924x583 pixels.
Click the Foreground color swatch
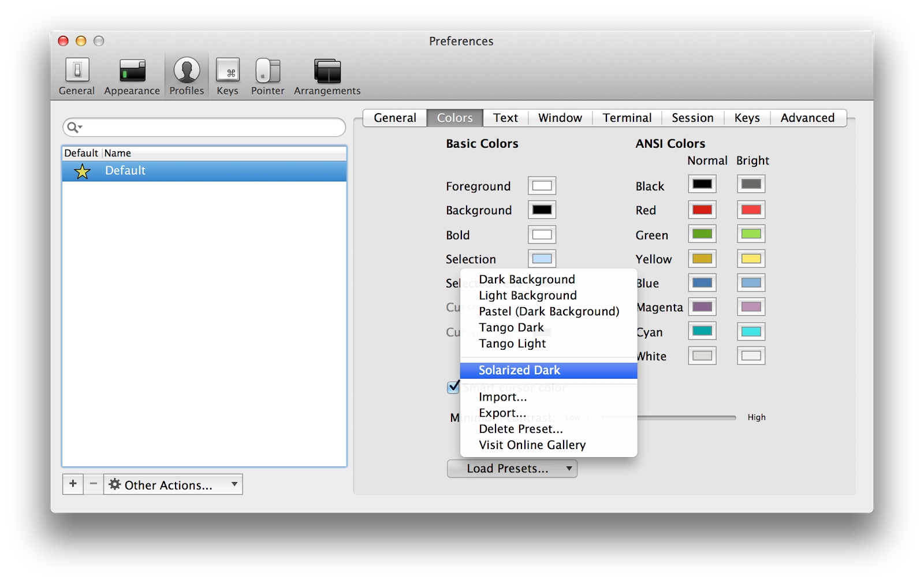542,186
